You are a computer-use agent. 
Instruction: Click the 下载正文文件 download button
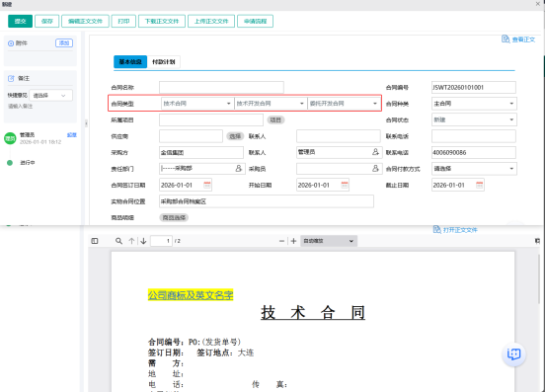tap(162, 22)
